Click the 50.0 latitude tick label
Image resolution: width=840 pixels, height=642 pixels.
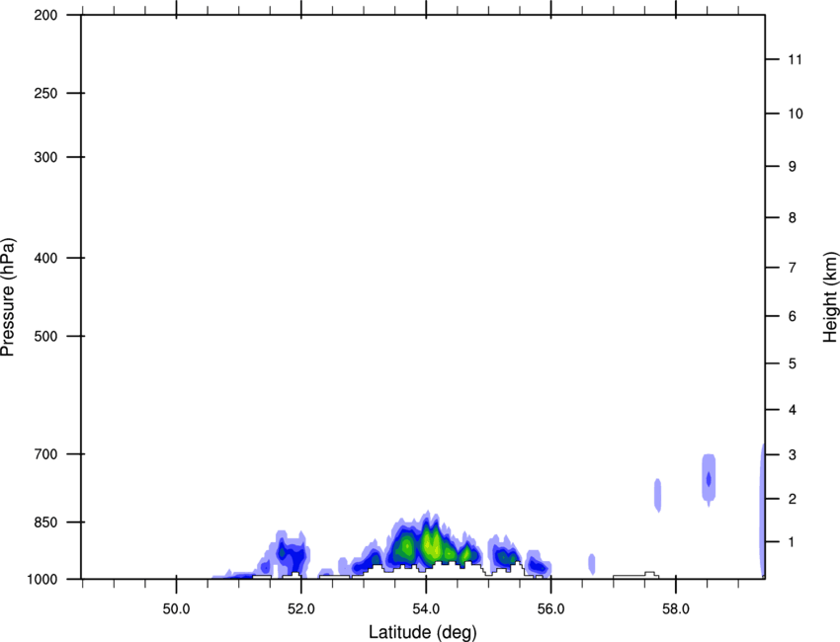pos(176,609)
